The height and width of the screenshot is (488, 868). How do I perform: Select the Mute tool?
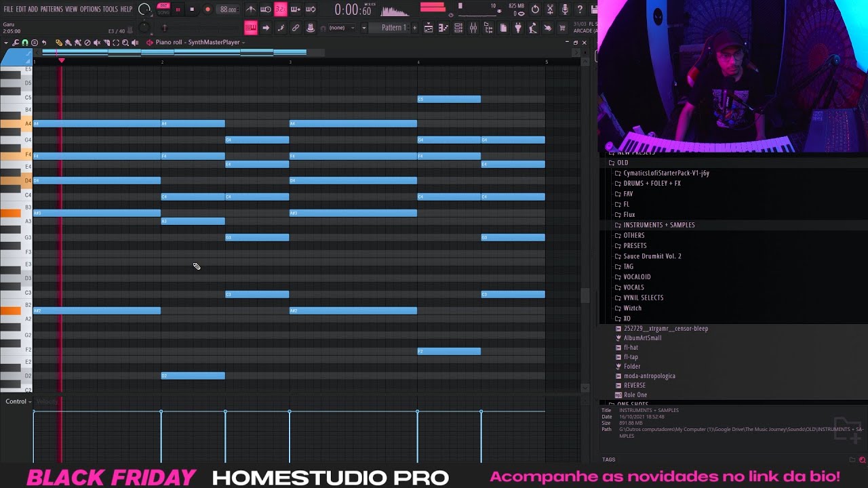click(x=97, y=43)
